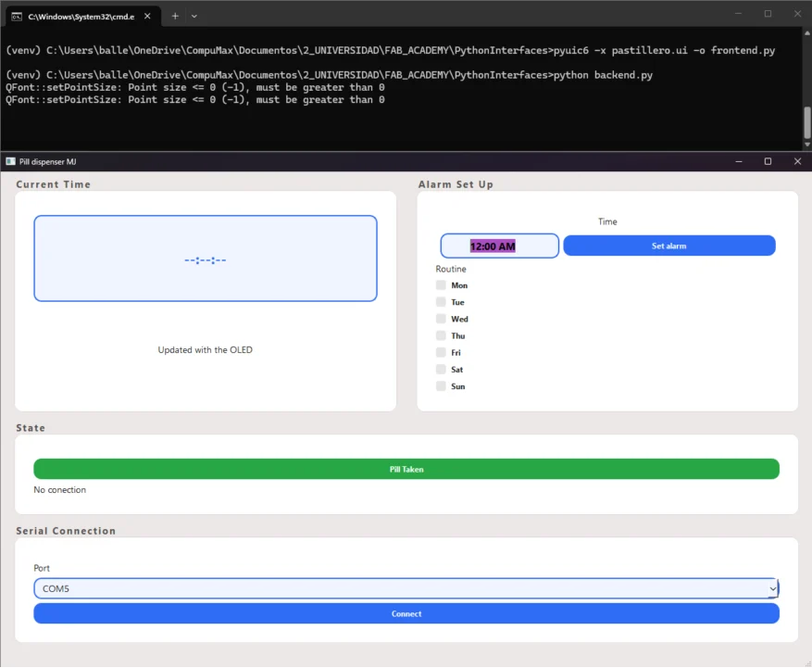Viewport: 812px width, 668px height.
Task: Open the COM5 port dropdown
Action: click(406, 588)
